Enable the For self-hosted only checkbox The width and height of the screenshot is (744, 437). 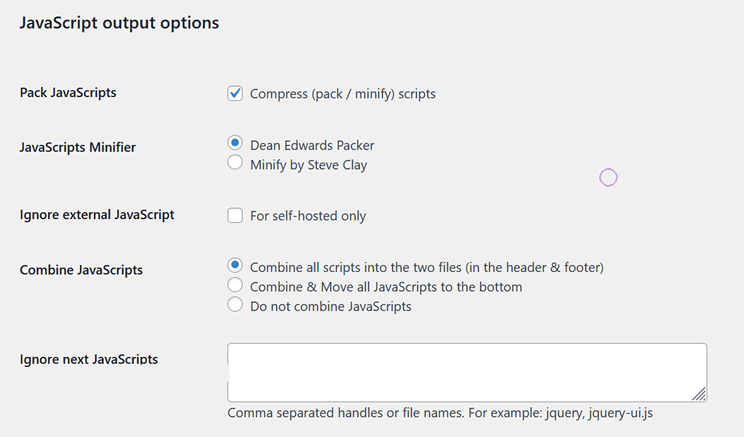point(235,215)
